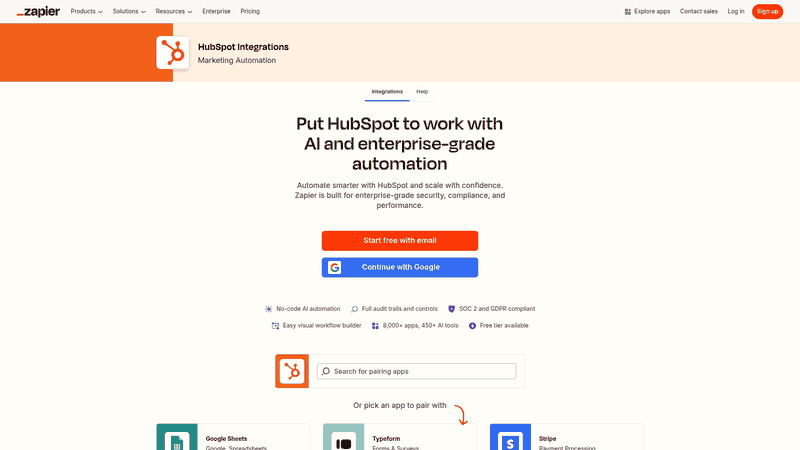The height and width of the screenshot is (450, 800).
Task: Expand the Products menu
Action: click(x=86, y=11)
